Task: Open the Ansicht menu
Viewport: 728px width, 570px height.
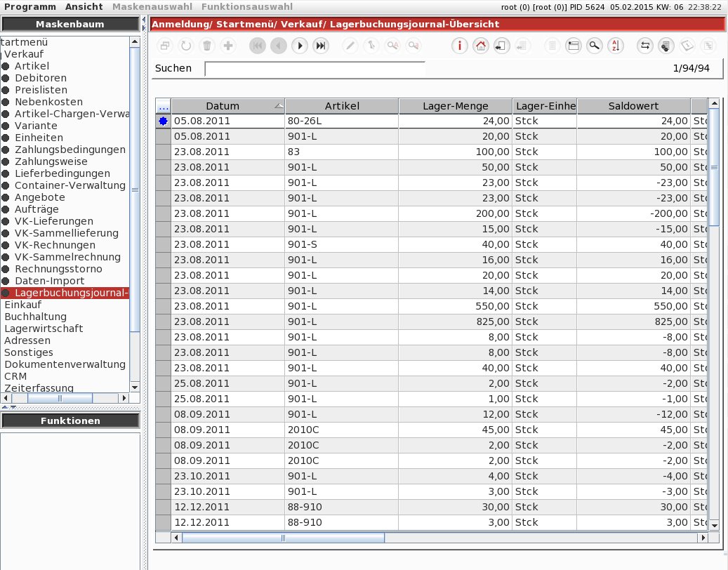Action: 84,6
